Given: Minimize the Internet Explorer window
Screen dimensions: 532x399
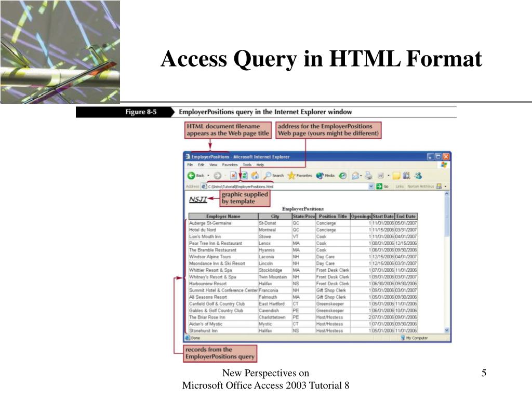Looking at the screenshot, I should point(431,156).
